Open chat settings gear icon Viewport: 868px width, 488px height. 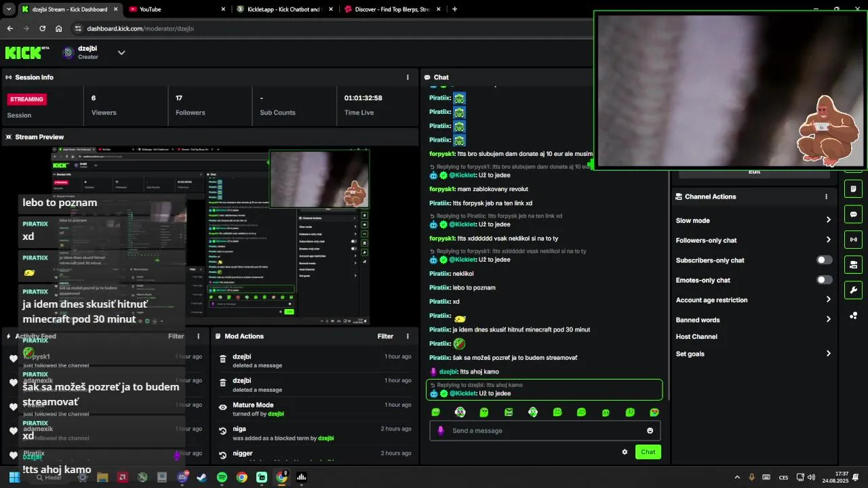pos(625,452)
